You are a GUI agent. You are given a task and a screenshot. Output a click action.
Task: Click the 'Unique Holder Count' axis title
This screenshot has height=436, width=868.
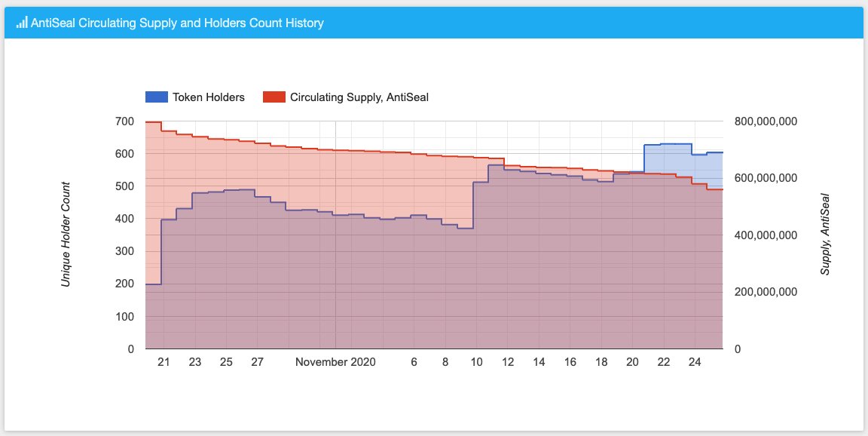click(66, 235)
